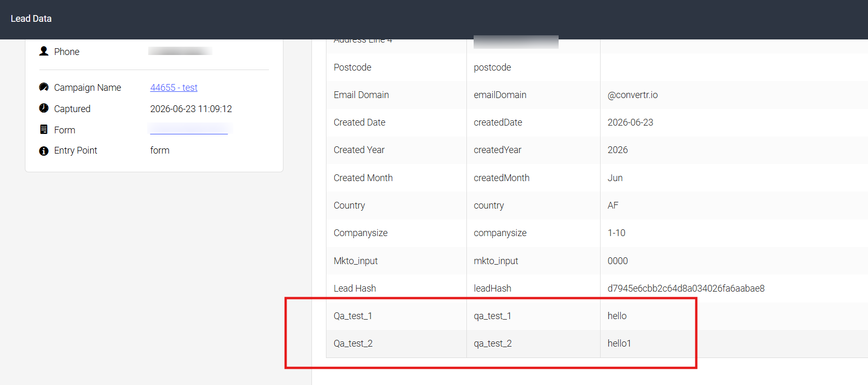Select the hello value
Image resolution: width=868 pixels, height=385 pixels.
[x=617, y=316]
